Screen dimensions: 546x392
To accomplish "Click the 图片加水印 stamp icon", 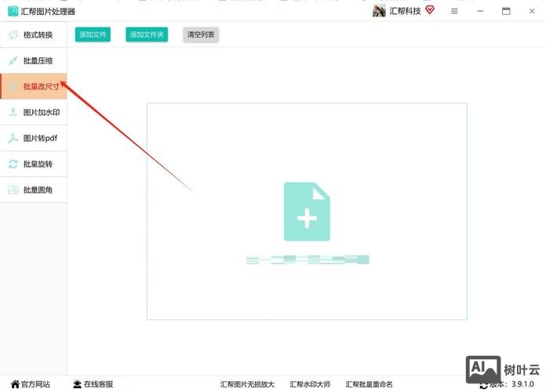I will (x=13, y=112).
